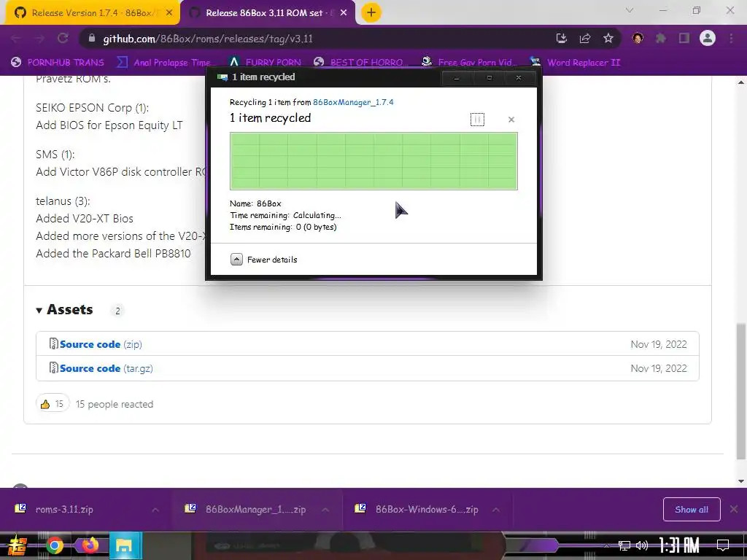
Task: Click 'Added V20-XT Bios' text
Action: coord(85,219)
